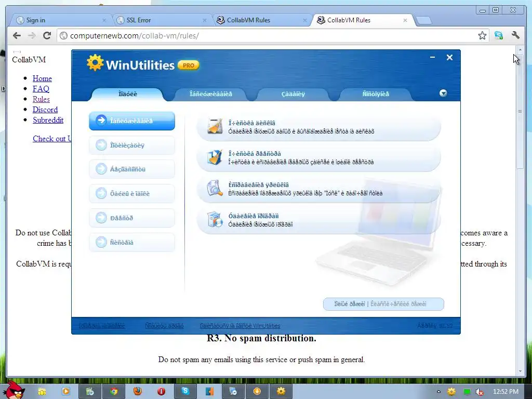Screen dimensions: 532x399
Task: Select the second WinUtilities sidebar category
Action: tap(132, 145)
